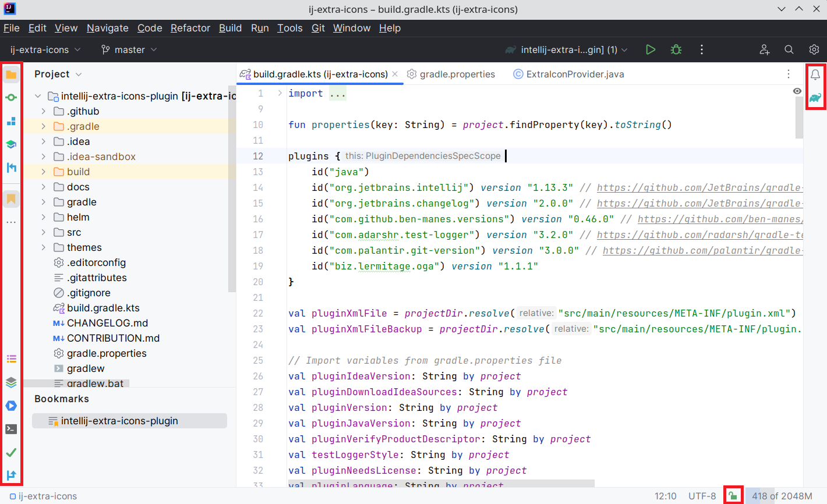The height and width of the screenshot is (504, 827).
Task: Click the project tree vertical scrollbar
Action: pos(232,190)
